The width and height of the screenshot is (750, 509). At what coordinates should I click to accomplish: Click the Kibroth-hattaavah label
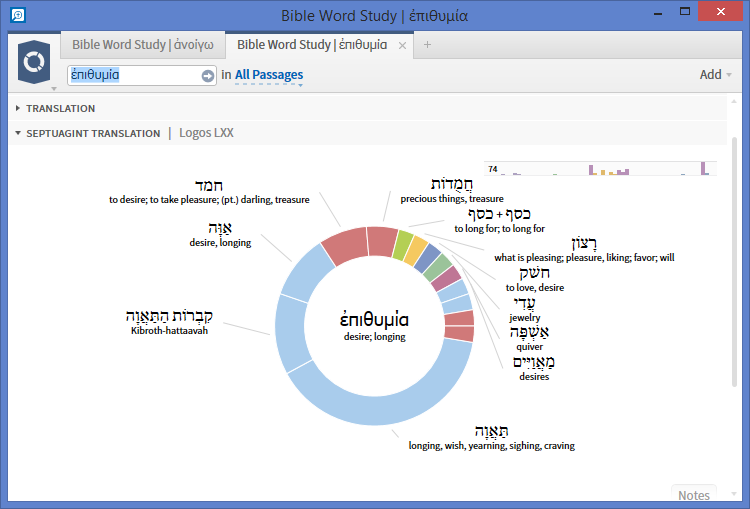(x=169, y=322)
